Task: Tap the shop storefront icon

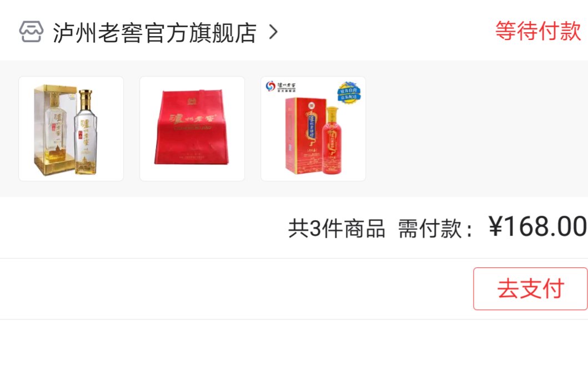Action: coord(31,32)
